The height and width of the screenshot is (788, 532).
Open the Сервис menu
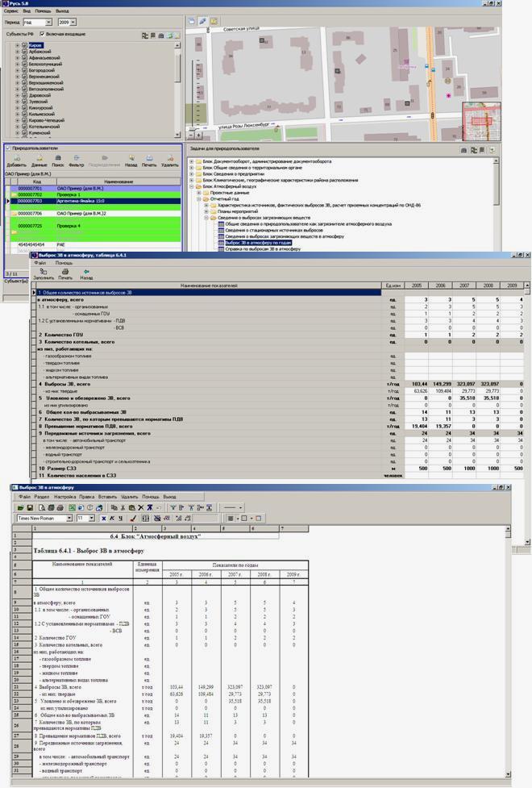click(x=11, y=12)
